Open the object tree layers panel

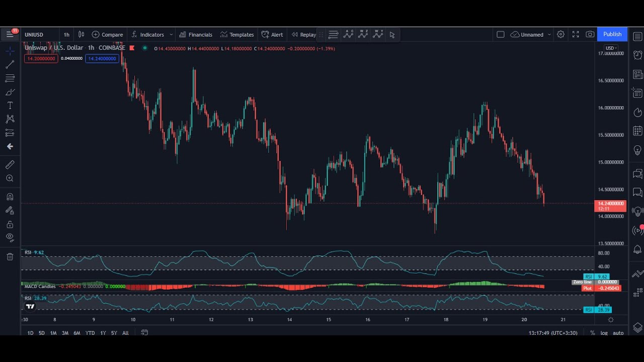(x=637, y=327)
